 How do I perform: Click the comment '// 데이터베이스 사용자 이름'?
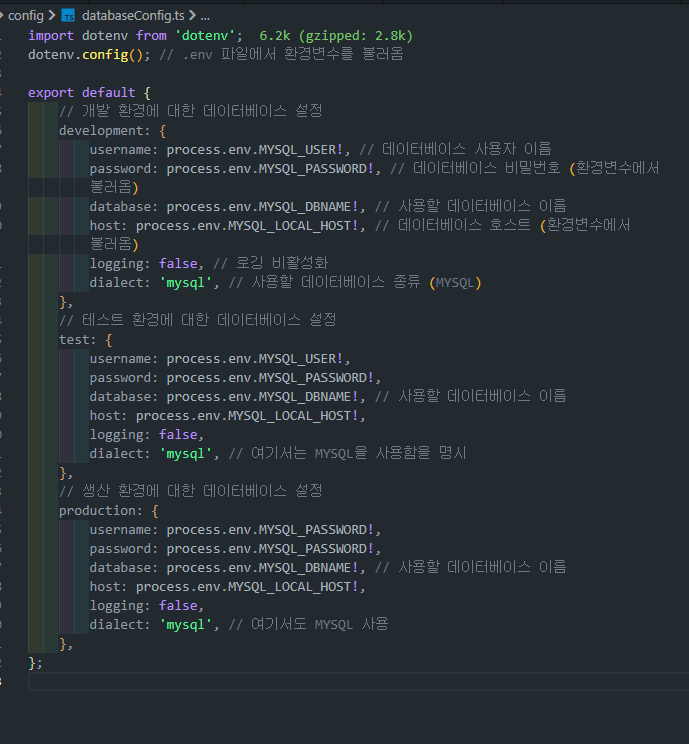click(x=456, y=149)
